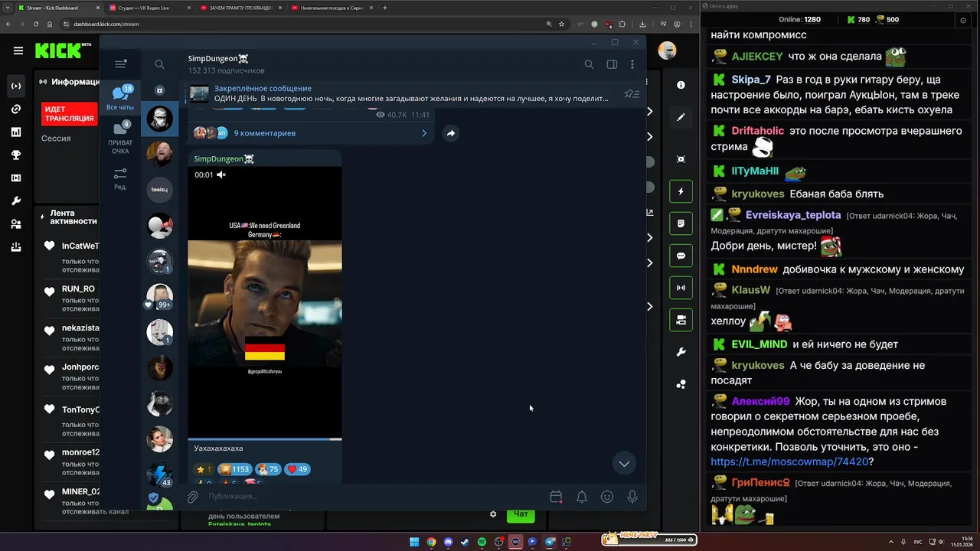Viewport: 980px width, 551px height.
Task: Record a voice message with the microphone
Action: (632, 497)
